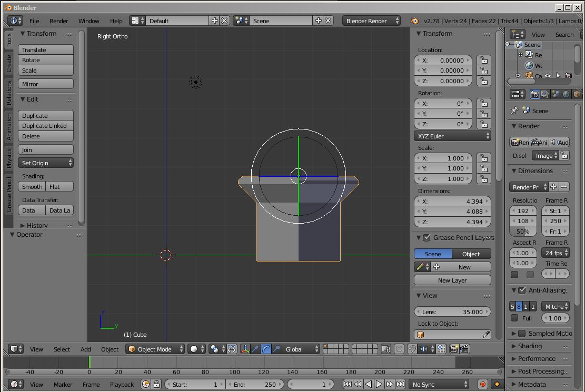Image resolution: width=585 pixels, height=392 pixels.
Task: Open the Render menu in the top bar
Action: coord(58,21)
